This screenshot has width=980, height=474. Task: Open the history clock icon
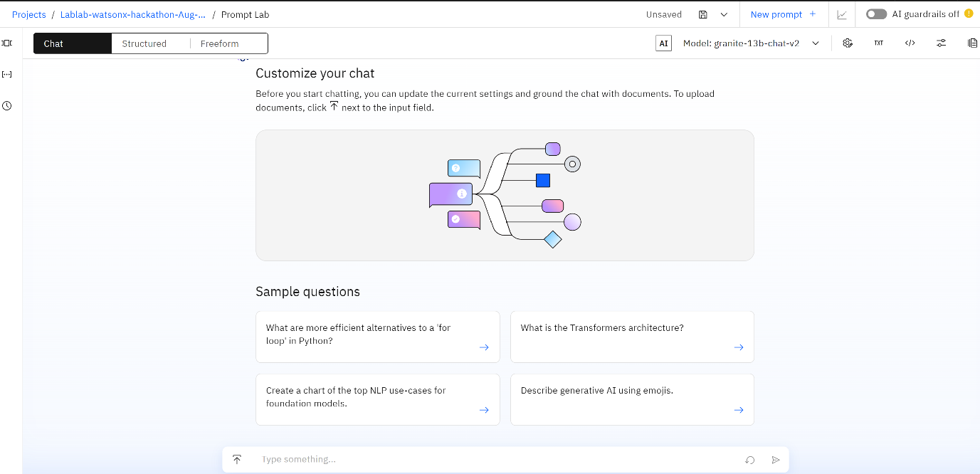click(7, 106)
